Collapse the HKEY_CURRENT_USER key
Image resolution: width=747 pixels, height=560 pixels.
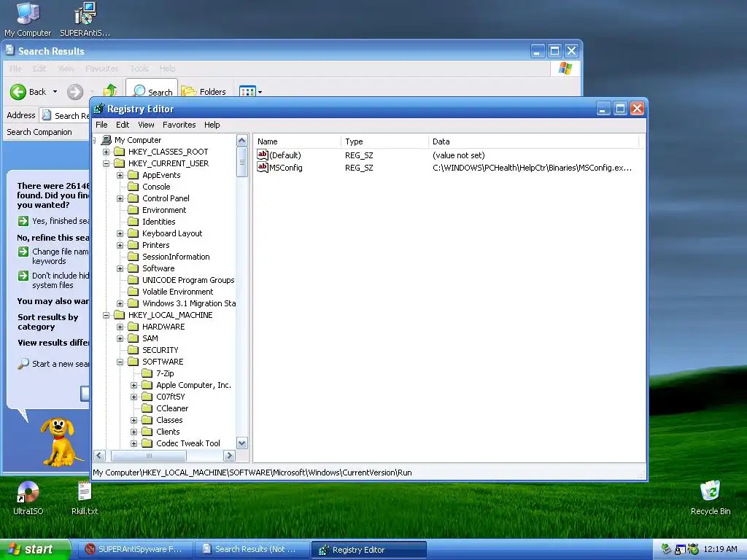pos(107,163)
